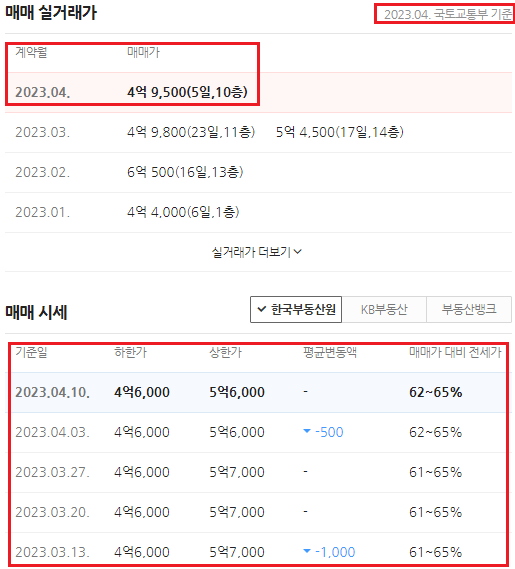Viewport: 515px width, 569px height.
Task: Click the 4억 9,800(23일,11층) sale entry
Action: click(x=191, y=132)
